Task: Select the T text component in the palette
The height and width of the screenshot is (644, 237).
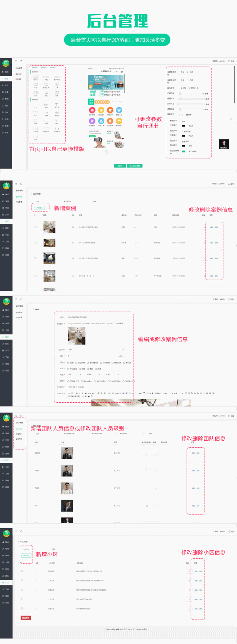Action: (x=57, y=105)
